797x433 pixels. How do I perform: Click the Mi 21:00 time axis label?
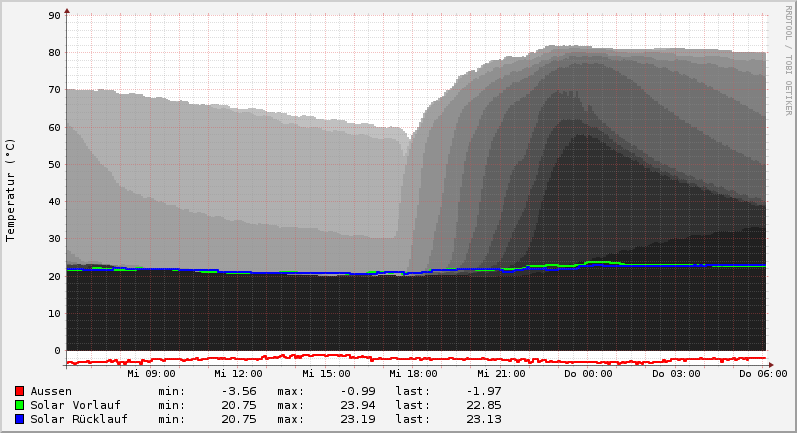[x=501, y=374]
